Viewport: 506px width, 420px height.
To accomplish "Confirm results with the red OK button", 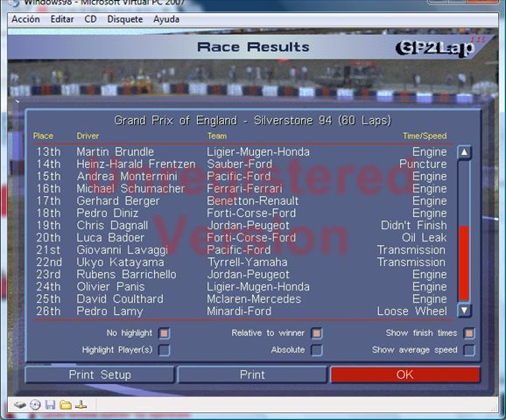I will (405, 374).
